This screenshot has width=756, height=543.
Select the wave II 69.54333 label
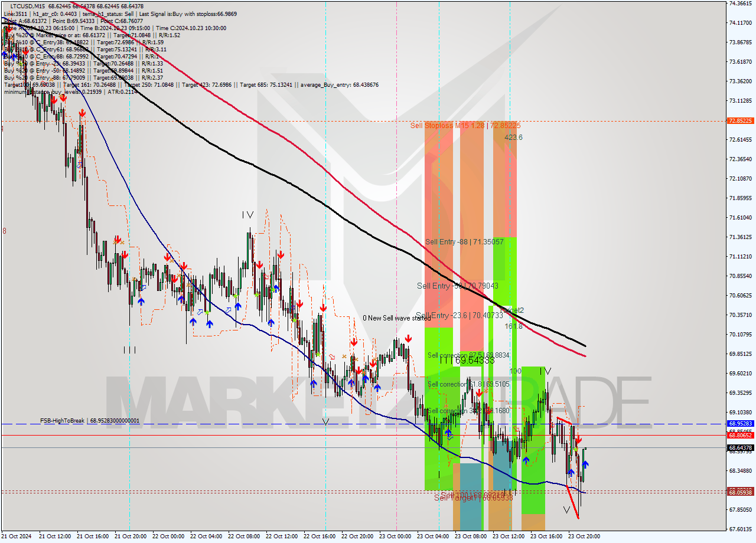coord(467,360)
